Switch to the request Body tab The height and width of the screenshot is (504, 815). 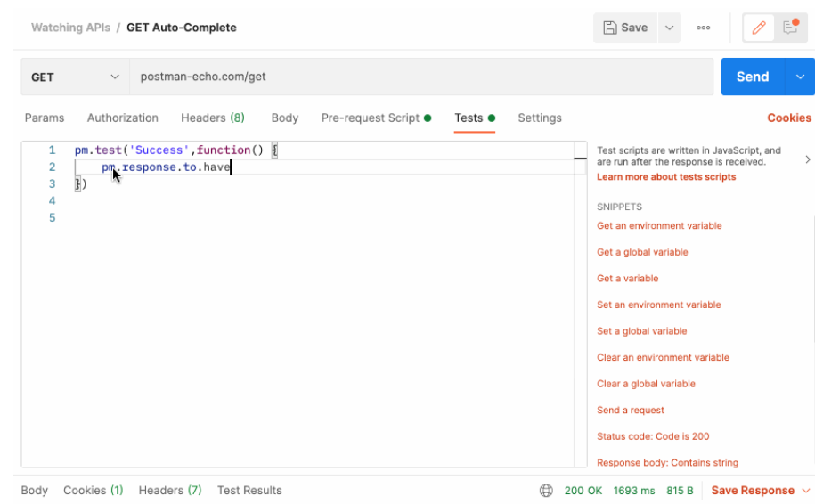(285, 118)
